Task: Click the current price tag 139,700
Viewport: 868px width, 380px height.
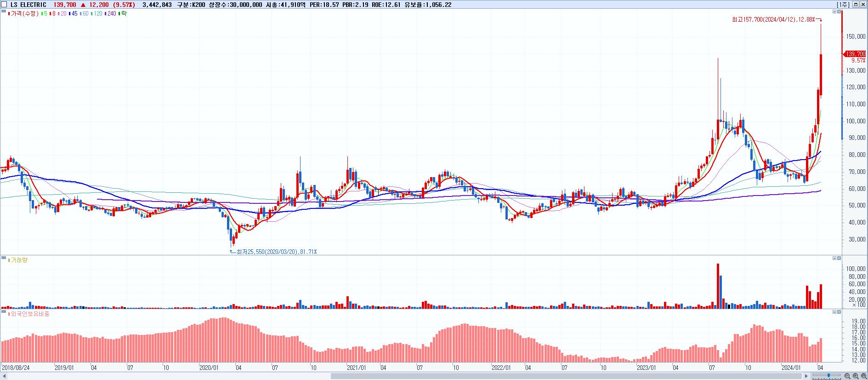Action: pyautogui.click(x=856, y=54)
